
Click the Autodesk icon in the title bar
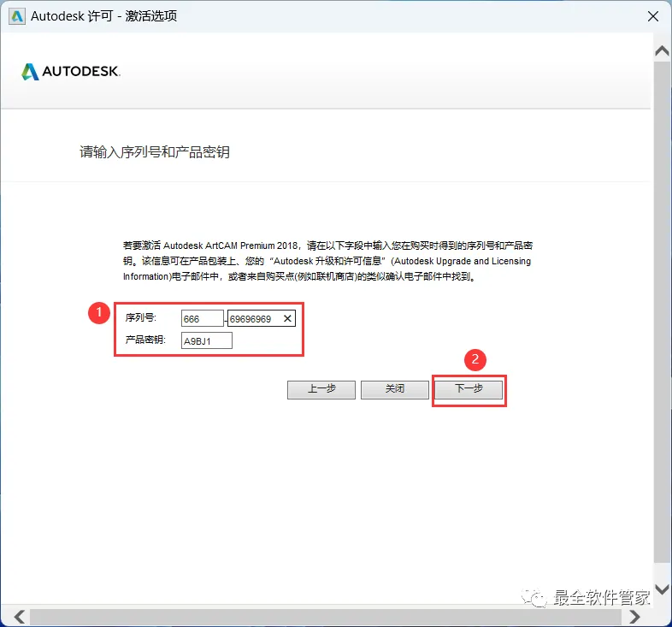(17, 16)
